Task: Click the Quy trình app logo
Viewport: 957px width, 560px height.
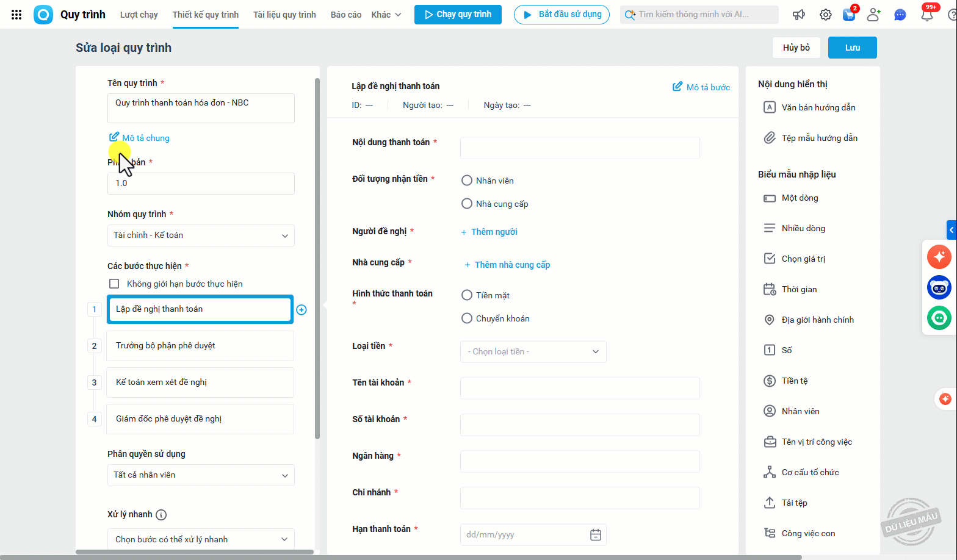Action: [43, 15]
